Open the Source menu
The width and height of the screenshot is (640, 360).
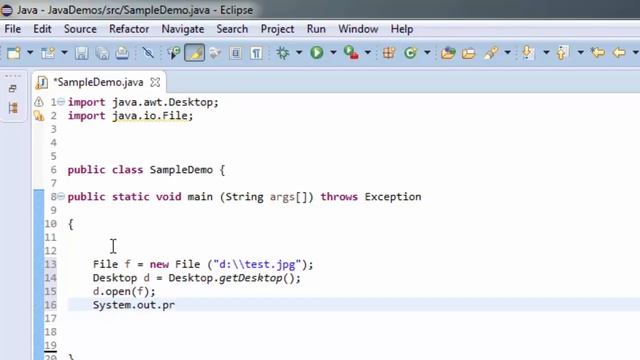(80, 29)
